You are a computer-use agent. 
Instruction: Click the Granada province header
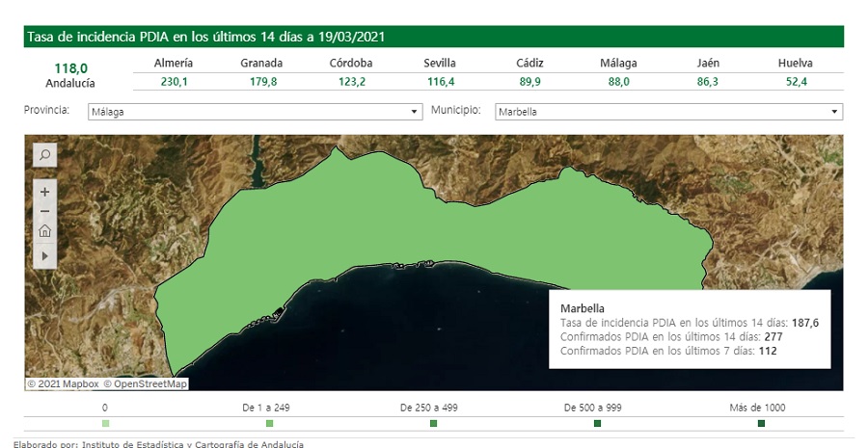click(x=261, y=63)
